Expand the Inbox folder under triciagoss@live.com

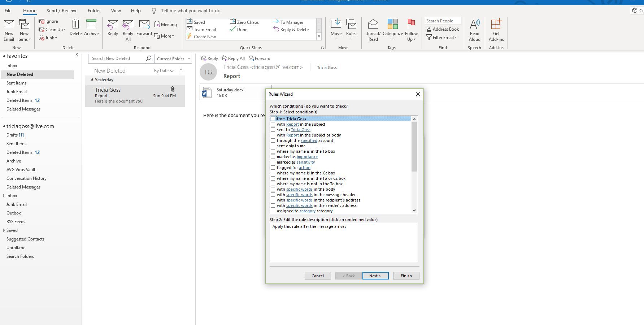click(4, 196)
